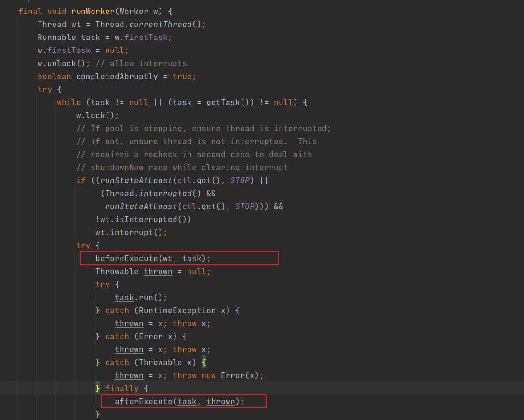Click 'w.firstTask = null;' statement
The width and height of the screenshot is (524, 420).
pyautogui.click(x=83, y=51)
